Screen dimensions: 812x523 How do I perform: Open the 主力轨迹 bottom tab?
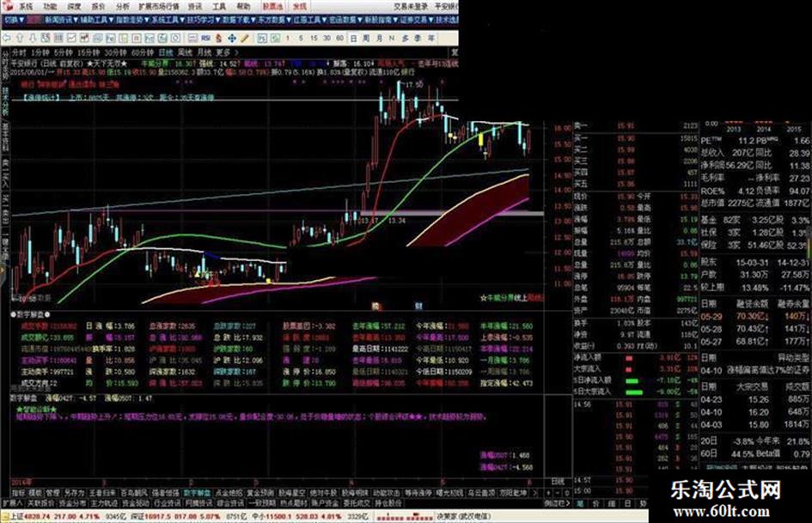(104, 503)
